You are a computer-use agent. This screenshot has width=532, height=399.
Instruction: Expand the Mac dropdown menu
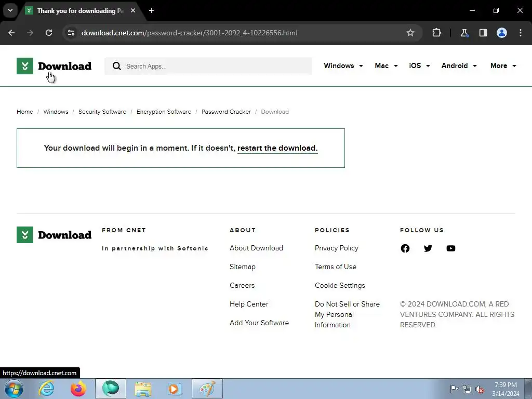tap(386, 66)
